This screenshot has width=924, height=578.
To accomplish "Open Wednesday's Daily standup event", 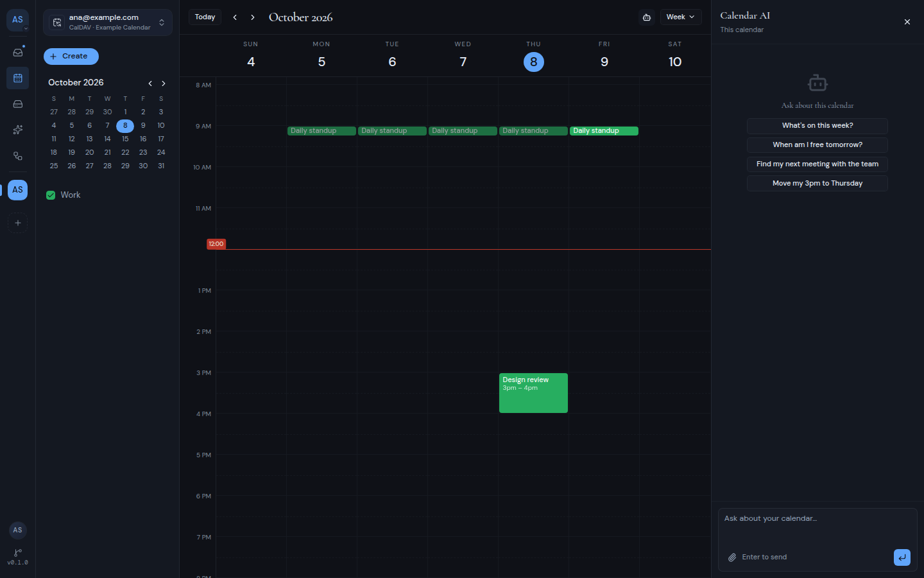I will (x=463, y=131).
